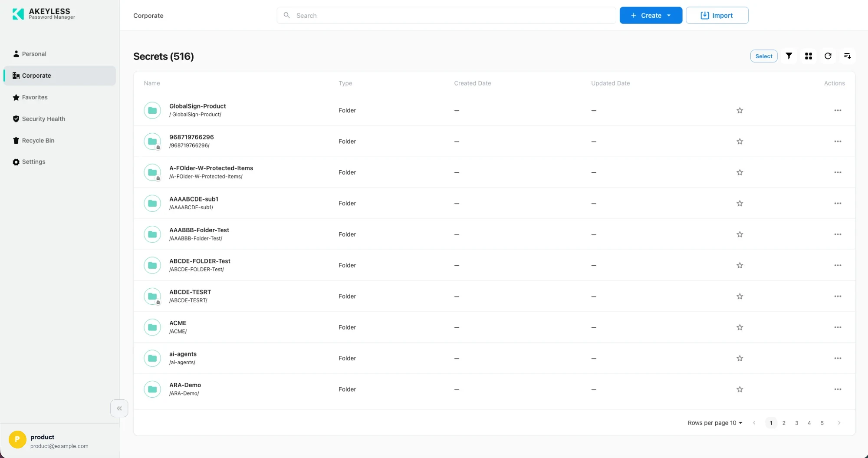Open actions menu for ACME folder
The width and height of the screenshot is (868, 458).
point(837,327)
